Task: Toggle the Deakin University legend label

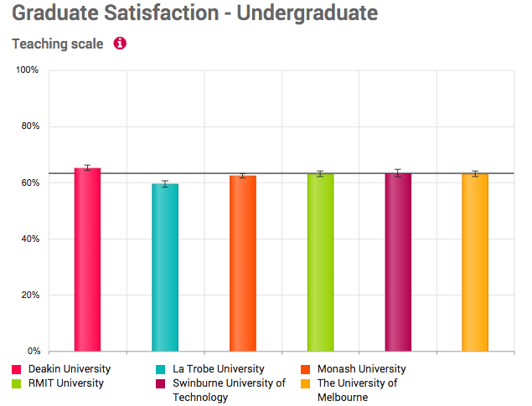Action: coord(69,369)
